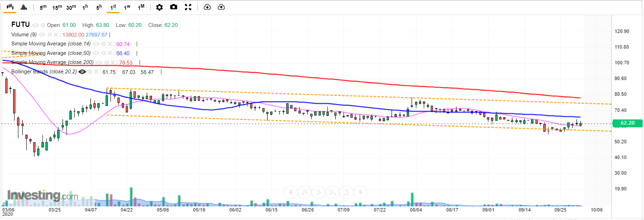
Task: Click Bollinger Bands (close,20,2) label
Action: click(44, 72)
